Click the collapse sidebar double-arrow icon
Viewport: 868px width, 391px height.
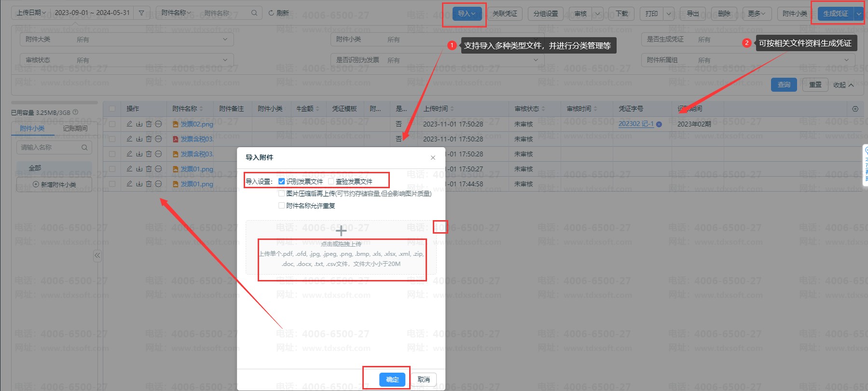point(97,255)
